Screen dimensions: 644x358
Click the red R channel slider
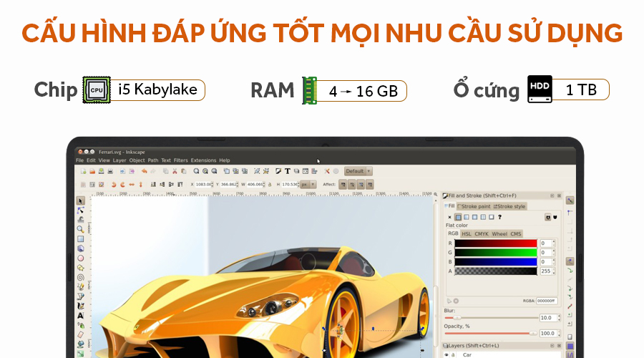coord(496,243)
